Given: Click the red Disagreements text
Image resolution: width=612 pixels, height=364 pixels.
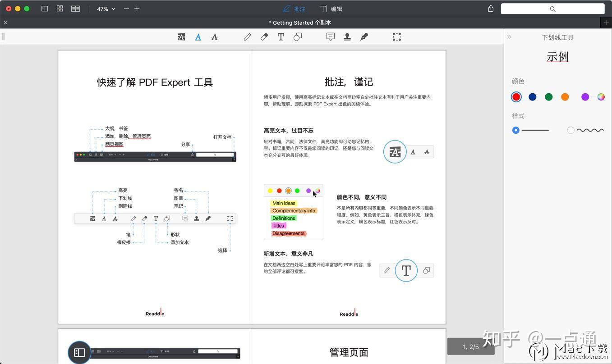Looking at the screenshot, I should click(x=289, y=233).
